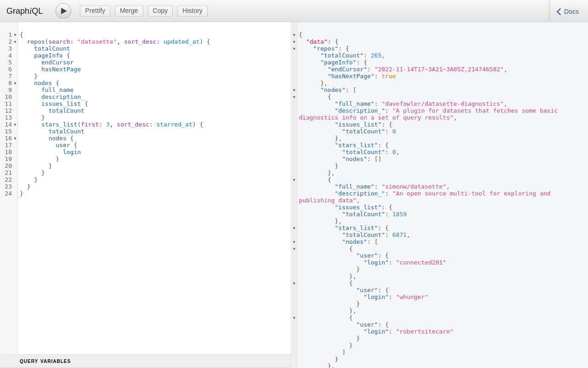Image resolution: width=588 pixels, height=368 pixels.
Task: Open the Docs panel
Action: click(x=568, y=11)
